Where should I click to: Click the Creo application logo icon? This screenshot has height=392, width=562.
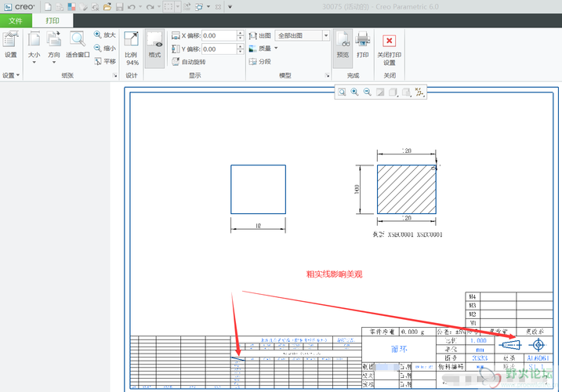tap(8, 7)
